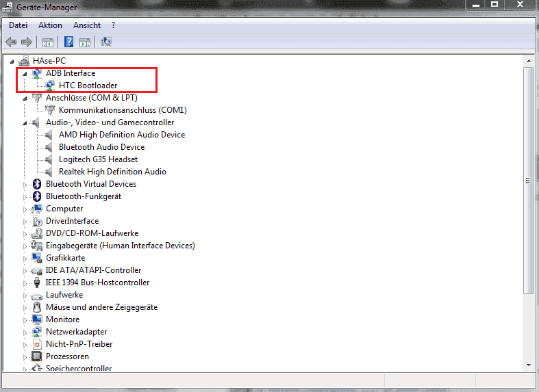Viewport: 539px width, 392px height.
Task: Click the Audio-, Video- und Gamecontroller speaker icon
Action: pyautogui.click(x=36, y=122)
